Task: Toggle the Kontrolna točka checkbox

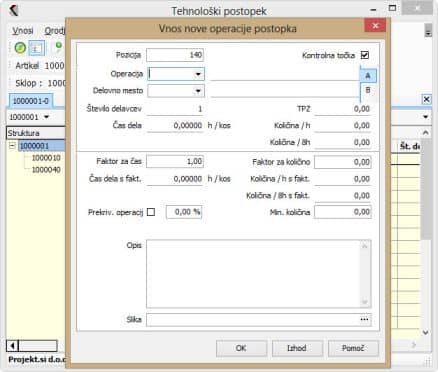Action: pos(365,55)
